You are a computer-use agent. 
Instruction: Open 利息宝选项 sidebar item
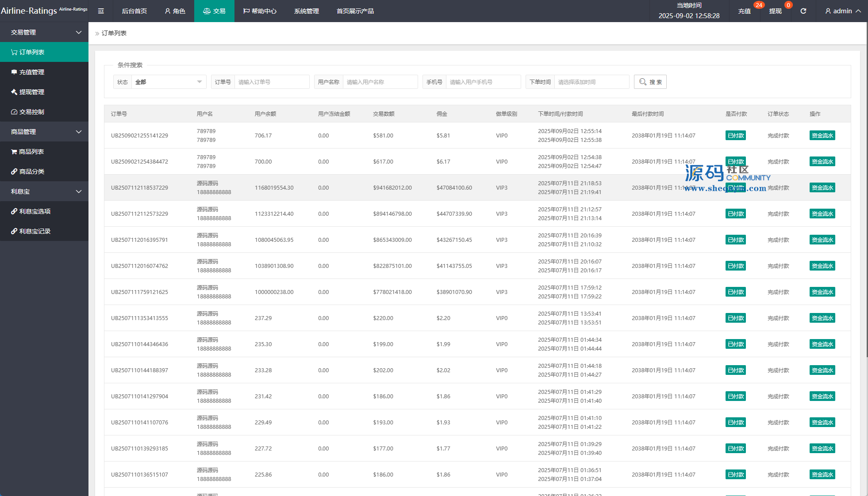pyautogui.click(x=35, y=211)
